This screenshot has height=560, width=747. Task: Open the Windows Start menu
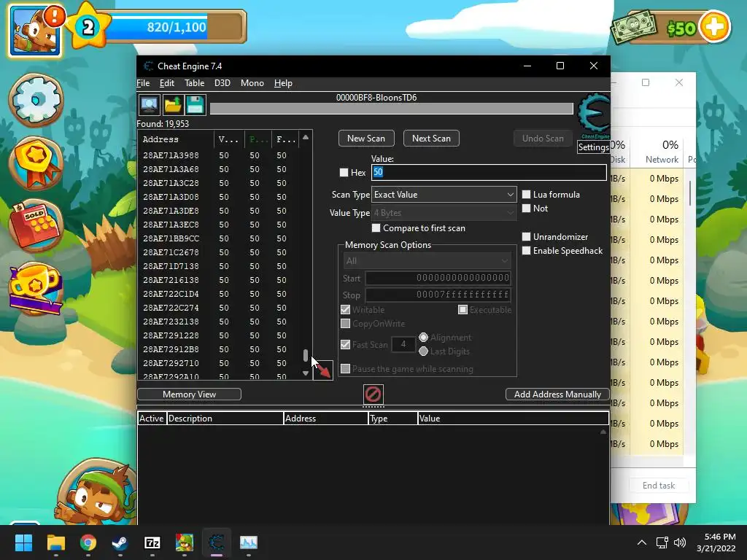23,542
